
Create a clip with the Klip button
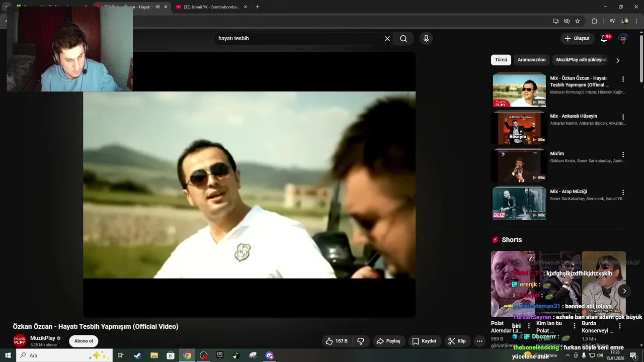[457, 341]
